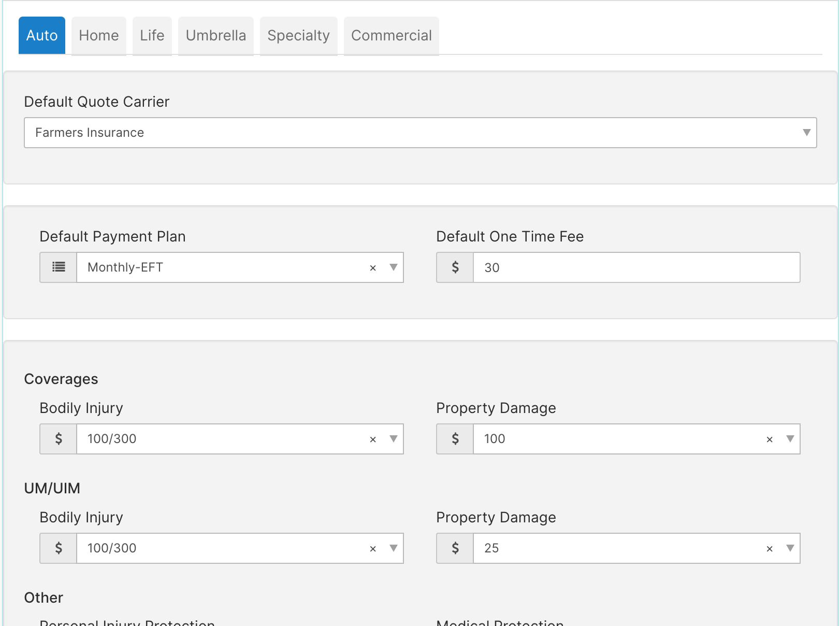This screenshot has width=840, height=626.
Task: Expand the UM/UIM Bodily Injury dropdown
Action: [x=394, y=548]
